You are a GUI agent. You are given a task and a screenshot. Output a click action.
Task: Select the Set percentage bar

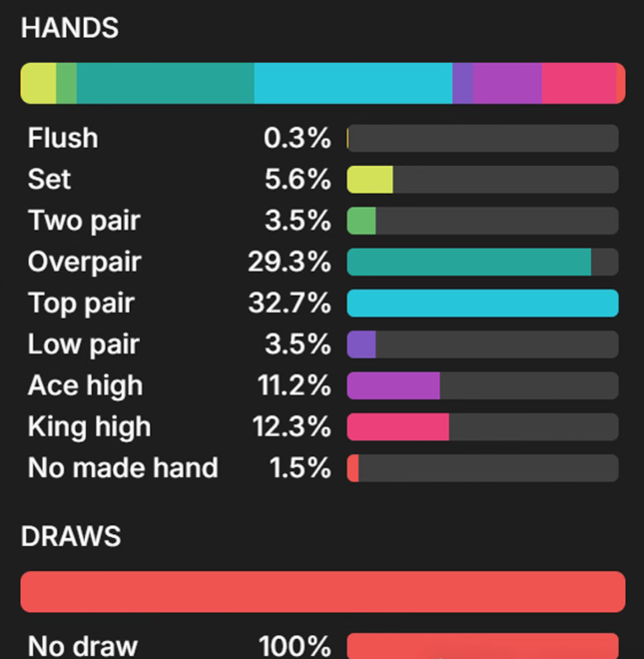tap(482, 180)
